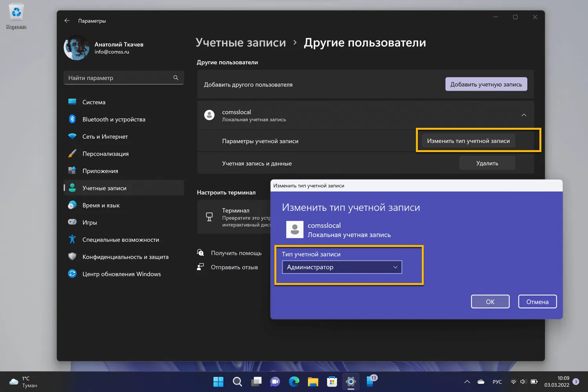This screenshot has width=588, height=392.
Task: Open the Получить помощь link
Action: [x=236, y=253]
